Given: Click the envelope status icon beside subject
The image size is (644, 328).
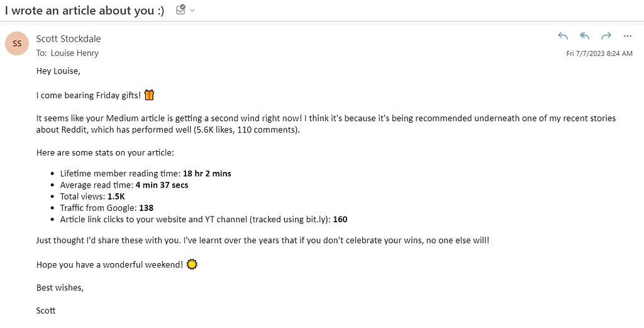Looking at the screenshot, I should (x=180, y=10).
